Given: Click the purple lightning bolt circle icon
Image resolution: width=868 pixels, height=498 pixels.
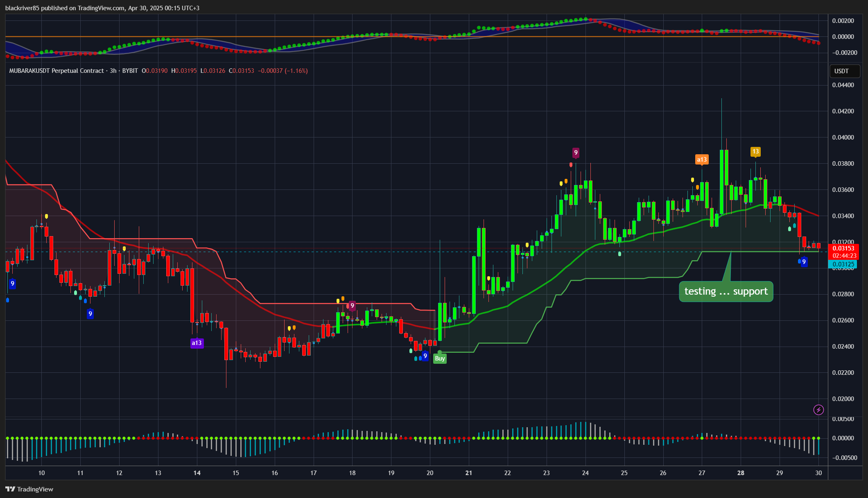Looking at the screenshot, I should tap(818, 410).
